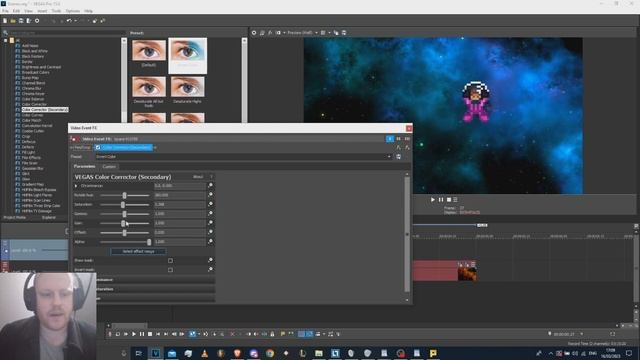
Task: Click the animate icon on the Saturation row
Action: [x=210, y=204]
